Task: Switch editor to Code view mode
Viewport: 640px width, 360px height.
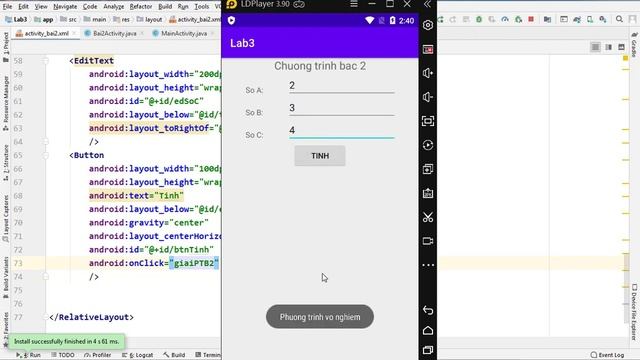Action: pyautogui.click(x=596, y=47)
